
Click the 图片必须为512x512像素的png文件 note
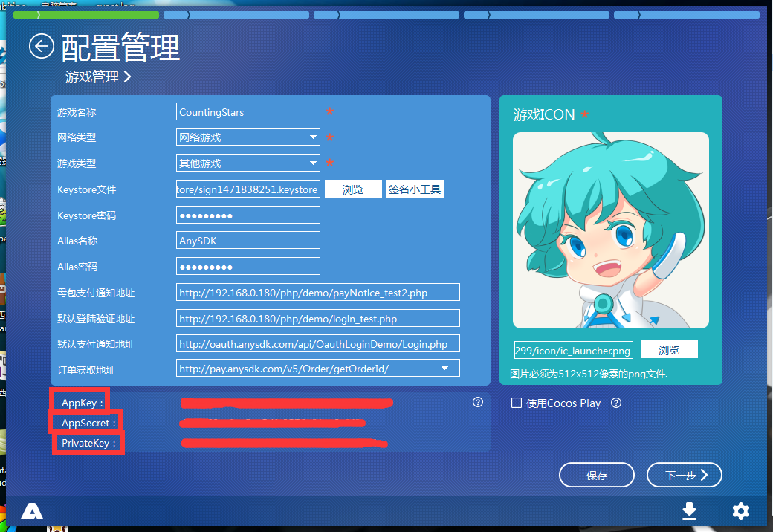click(589, 374)
